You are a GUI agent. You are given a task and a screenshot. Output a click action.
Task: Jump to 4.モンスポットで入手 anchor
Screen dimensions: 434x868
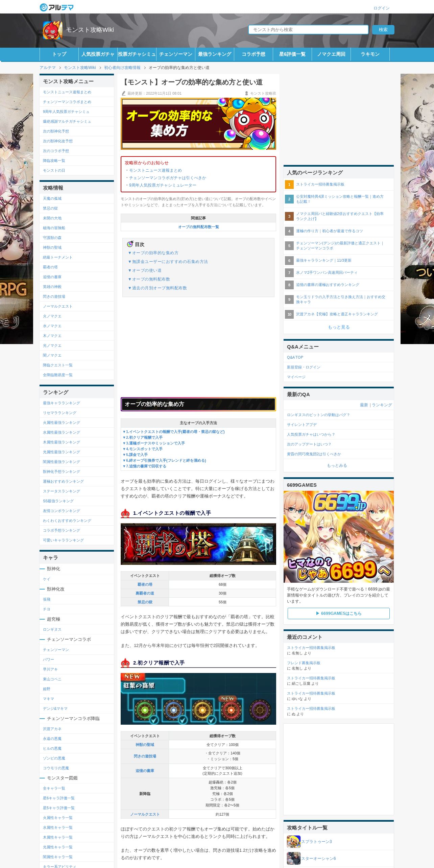tap(143, 449)
